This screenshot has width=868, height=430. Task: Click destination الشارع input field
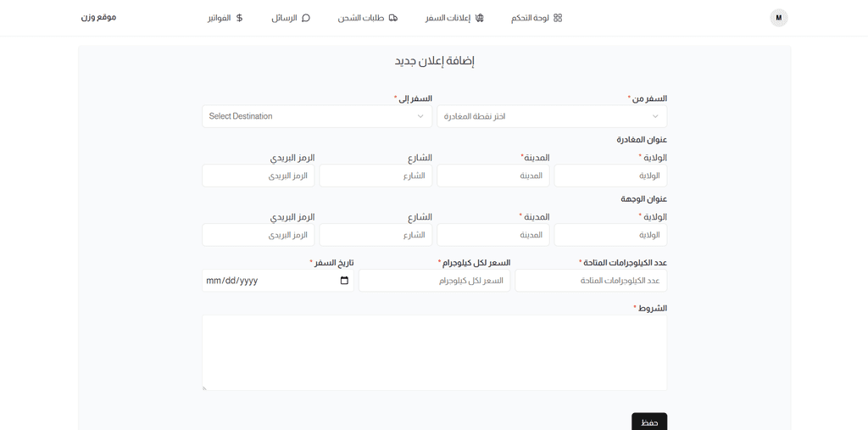point(376,235)
